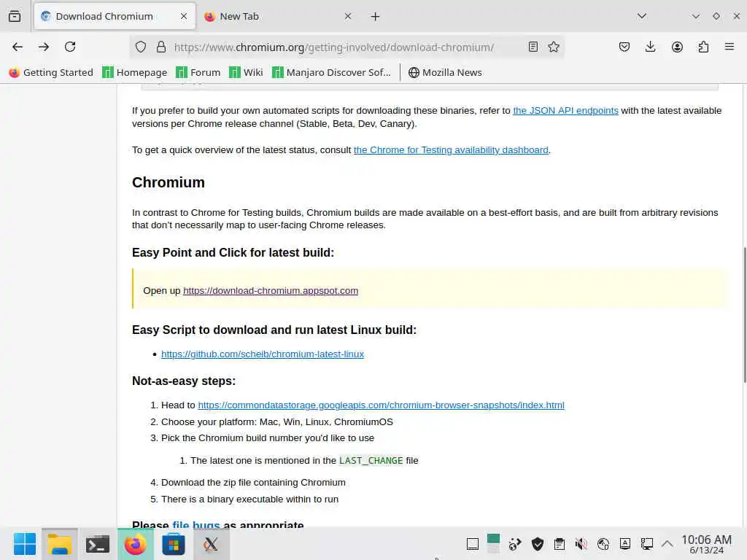Open the file manager from taskbar

[x=60, y=544]
